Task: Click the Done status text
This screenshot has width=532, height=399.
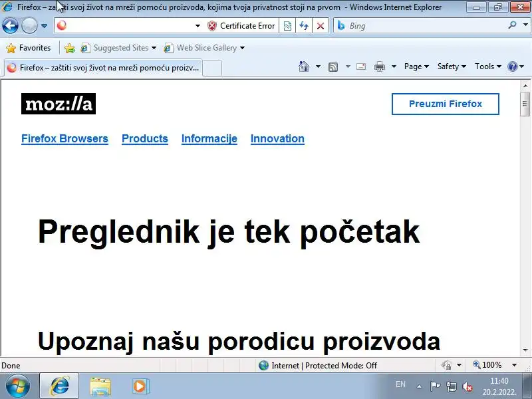Action: [x=11, y=365]
